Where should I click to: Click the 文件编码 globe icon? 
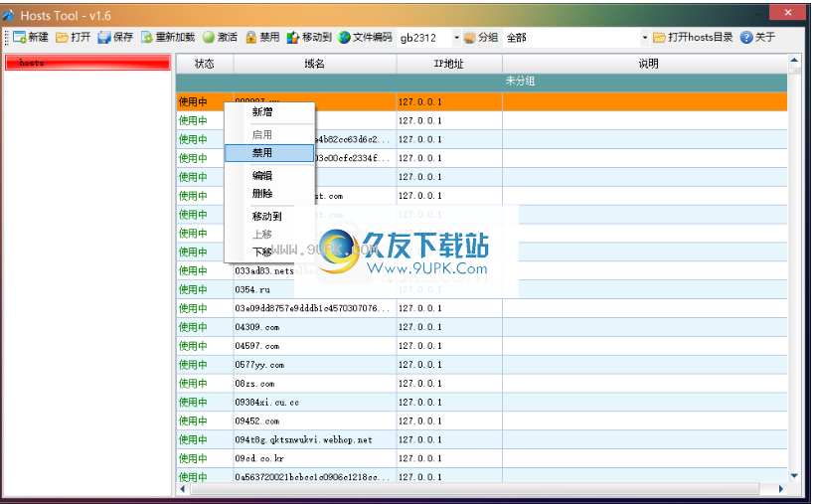(x=344, y=38)
